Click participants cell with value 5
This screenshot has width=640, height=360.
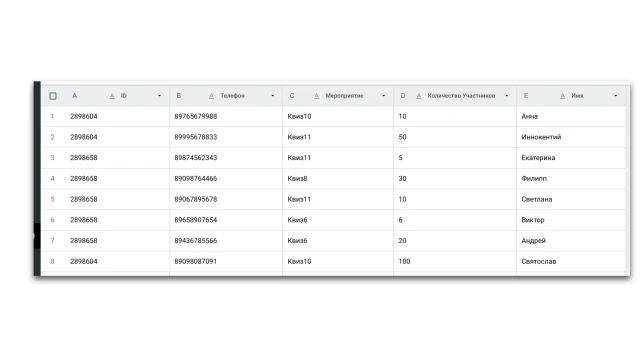point(455,158)
